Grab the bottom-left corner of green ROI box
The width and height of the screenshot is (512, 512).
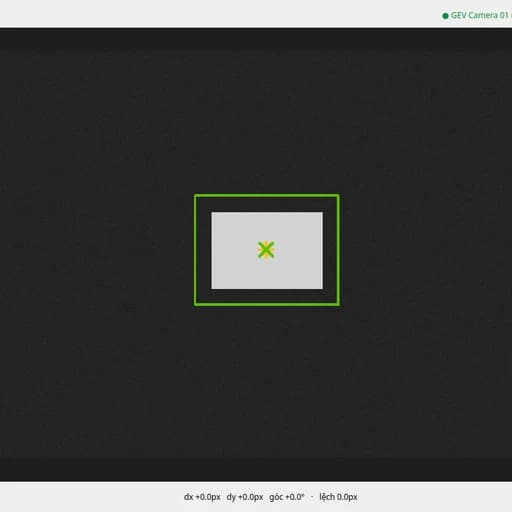196,304
